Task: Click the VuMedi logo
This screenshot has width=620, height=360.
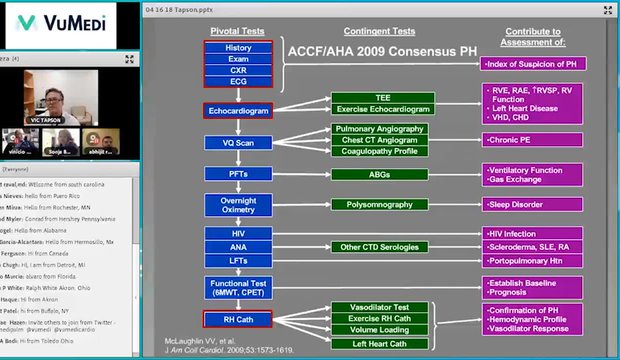Action: 61,23
